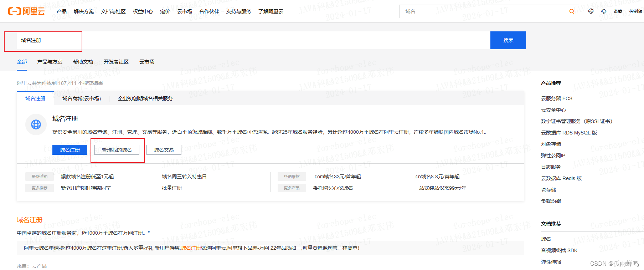The height and width of the screenshot is (270, 644).
Task: Click highlighted 域名注册 in ad snippet
Action: pos(191,248)
